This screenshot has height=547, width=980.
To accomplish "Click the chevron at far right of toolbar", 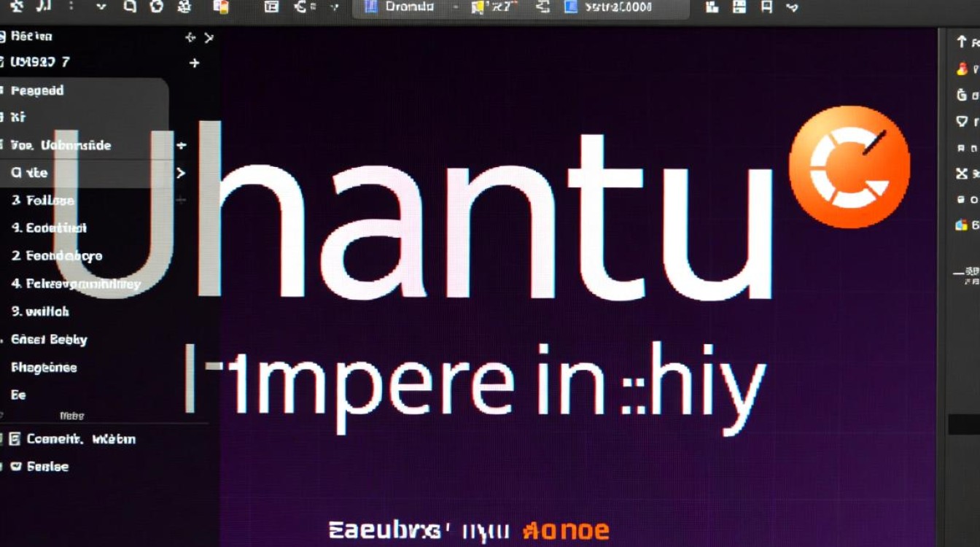I will click(793, 7).
